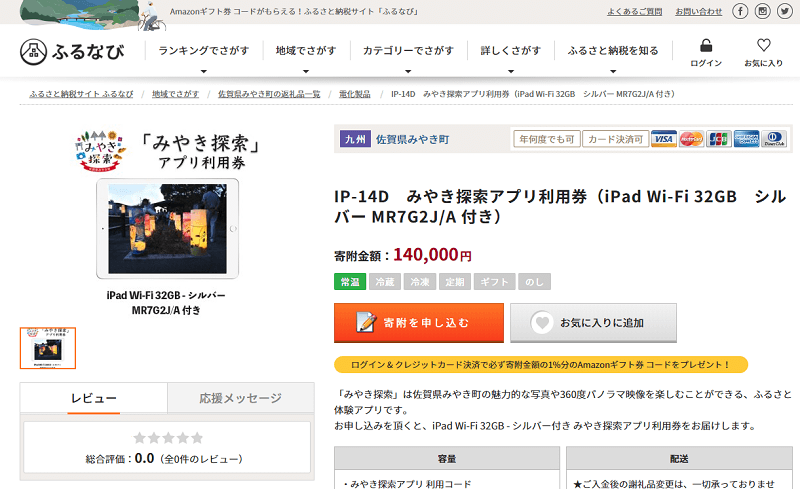Image resolution: width=800 pixels, height=489 pixels.
Task: Open the 佐賀県みやき町 municipality link
Action: coord(412,139)
